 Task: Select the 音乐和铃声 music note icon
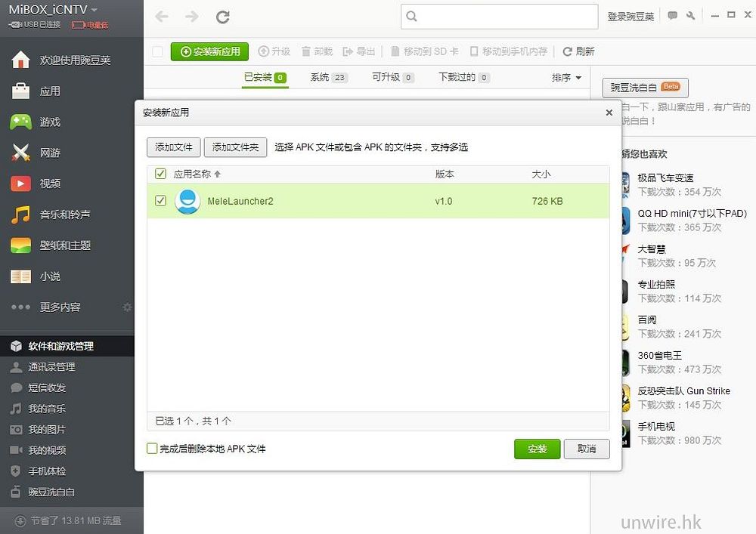(20, 215)
